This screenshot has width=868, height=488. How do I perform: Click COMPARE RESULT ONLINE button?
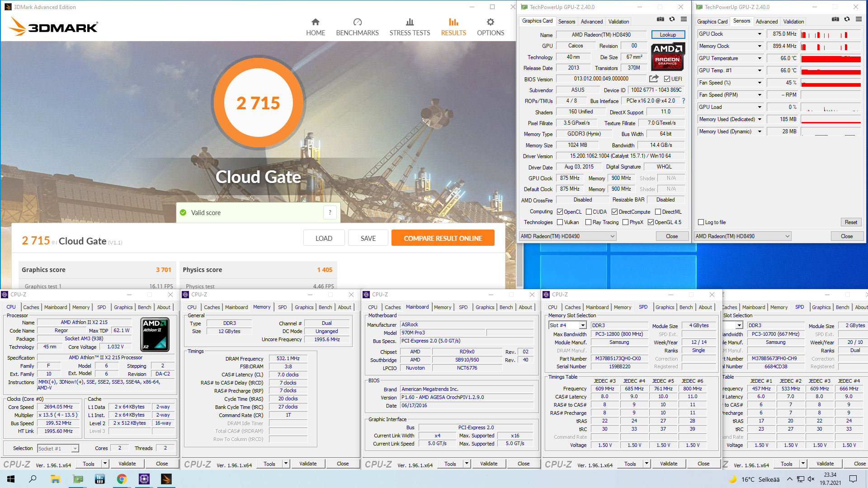pos(443,238)
